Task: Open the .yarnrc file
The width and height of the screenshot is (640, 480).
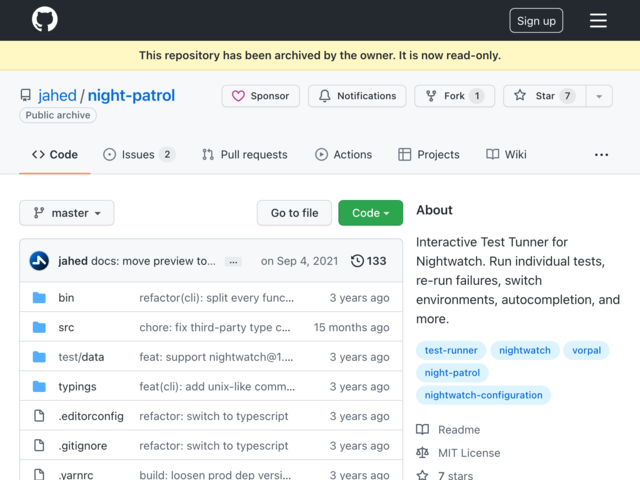Action: point(76,475)
